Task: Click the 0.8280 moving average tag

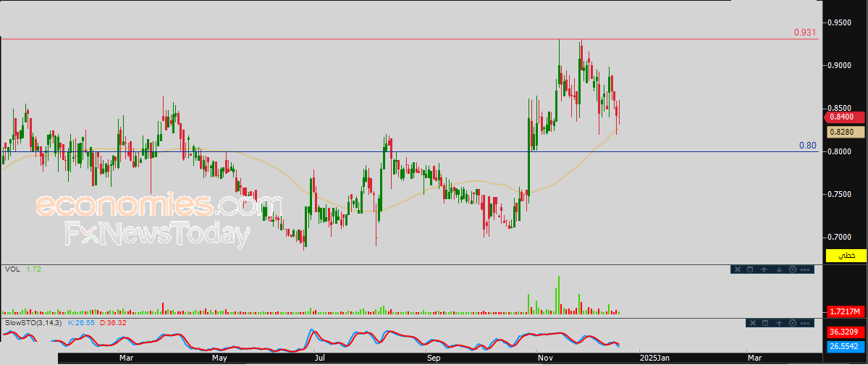Action: pyautogui.click(x=846, y=132)
